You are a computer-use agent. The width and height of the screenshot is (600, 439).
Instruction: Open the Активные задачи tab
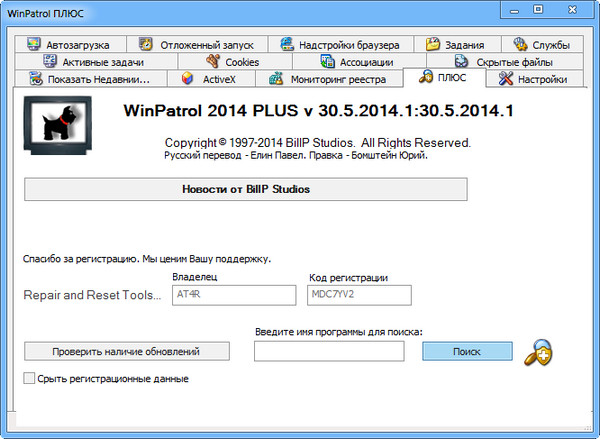click(100, 62)
